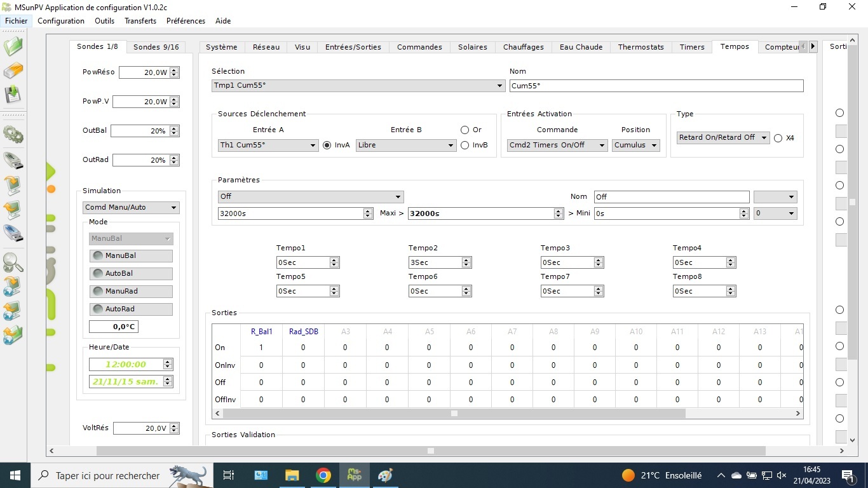Image resolution: width=868 pixels, height=488 pixels.
Task: Switch to the Thermostats tab
Action: click(x=641, y=47)
